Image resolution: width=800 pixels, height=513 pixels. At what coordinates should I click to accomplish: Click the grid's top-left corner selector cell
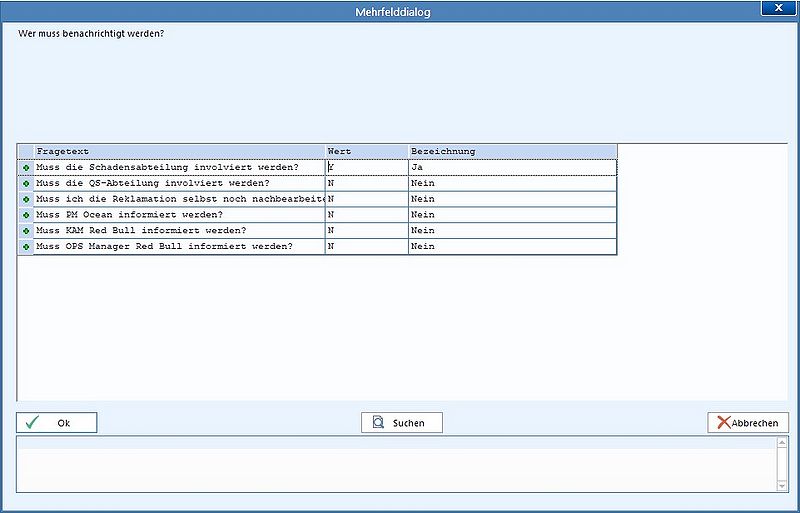(26, 152)
